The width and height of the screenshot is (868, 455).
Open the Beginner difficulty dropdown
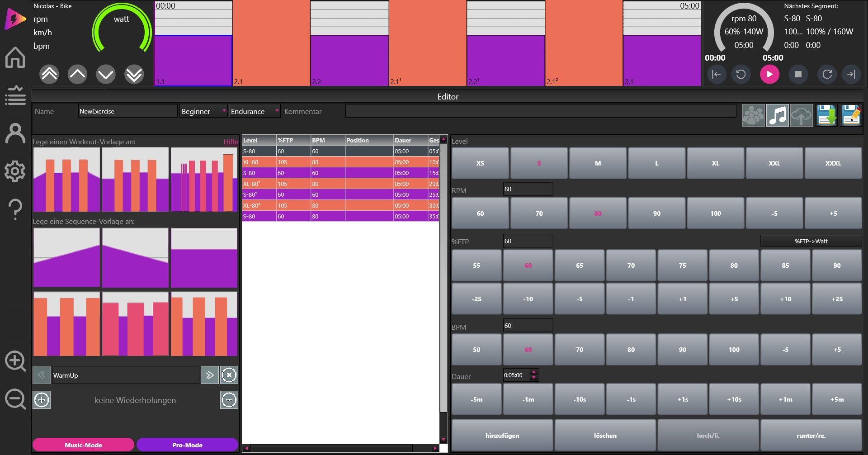coord(203,111)
